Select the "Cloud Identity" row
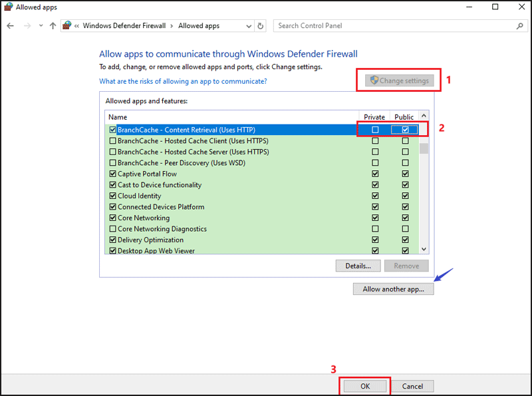Screen dimensions: 532x396 coord(262,196)
